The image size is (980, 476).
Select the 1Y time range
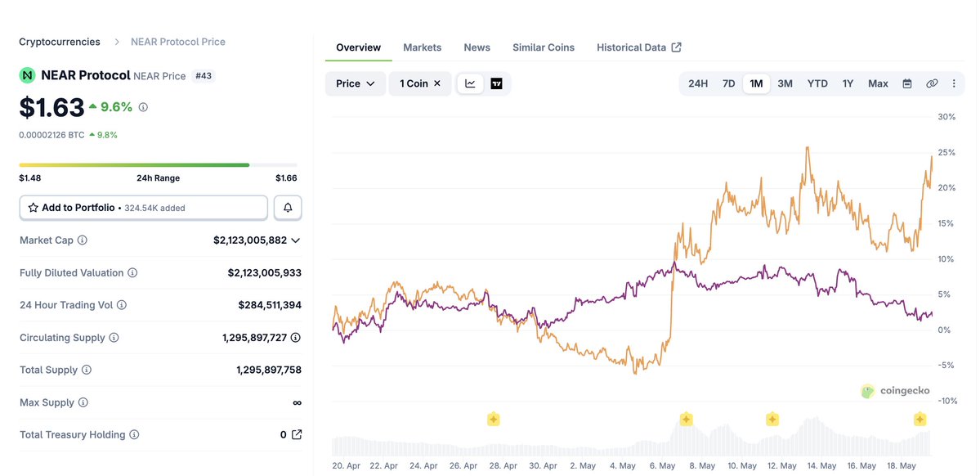(x=848, y=83)
